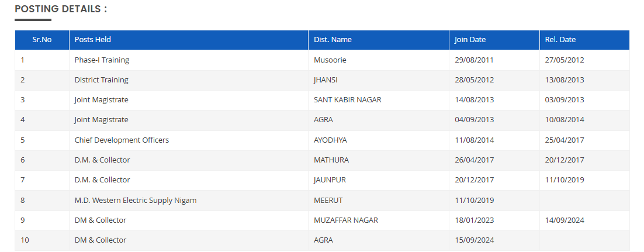Select the SANT KABIR NAGAR district cell

pos(347,100)
